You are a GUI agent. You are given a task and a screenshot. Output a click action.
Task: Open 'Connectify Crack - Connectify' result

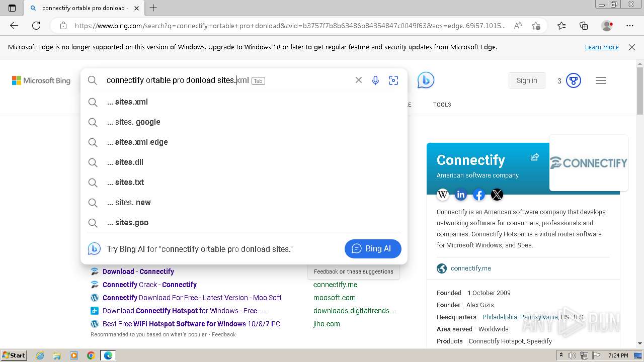pyautogui.click(x=149, y=285)
